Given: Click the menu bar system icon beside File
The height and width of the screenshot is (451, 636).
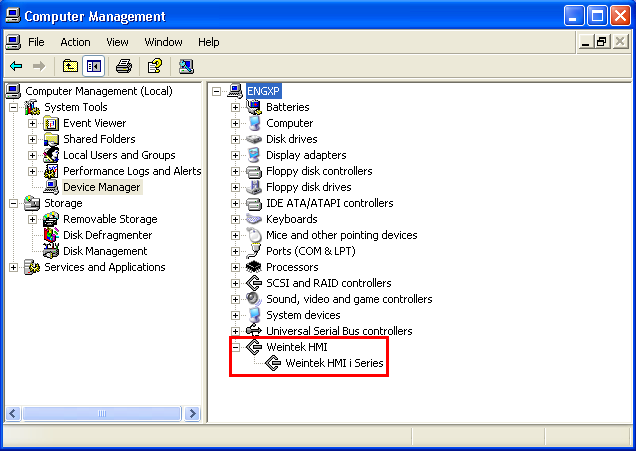Looking at the screenshot, I should [13, 42].
